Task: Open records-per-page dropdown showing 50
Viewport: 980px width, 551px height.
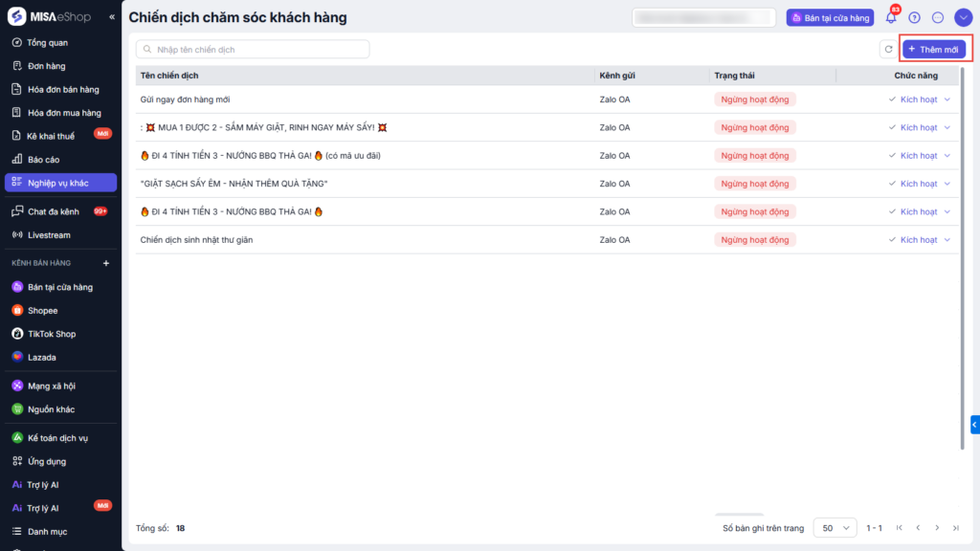Action: pyautogui.click(x=835, y=528)
